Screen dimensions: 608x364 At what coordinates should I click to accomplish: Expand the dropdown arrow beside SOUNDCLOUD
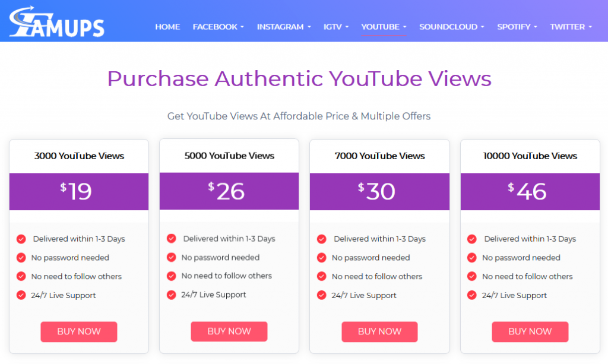click(x=482, y=27)
